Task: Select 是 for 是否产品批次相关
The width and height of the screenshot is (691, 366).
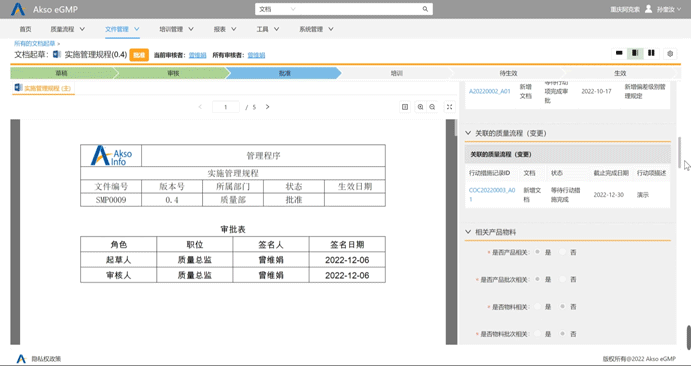Action: [x=538, y=279]
